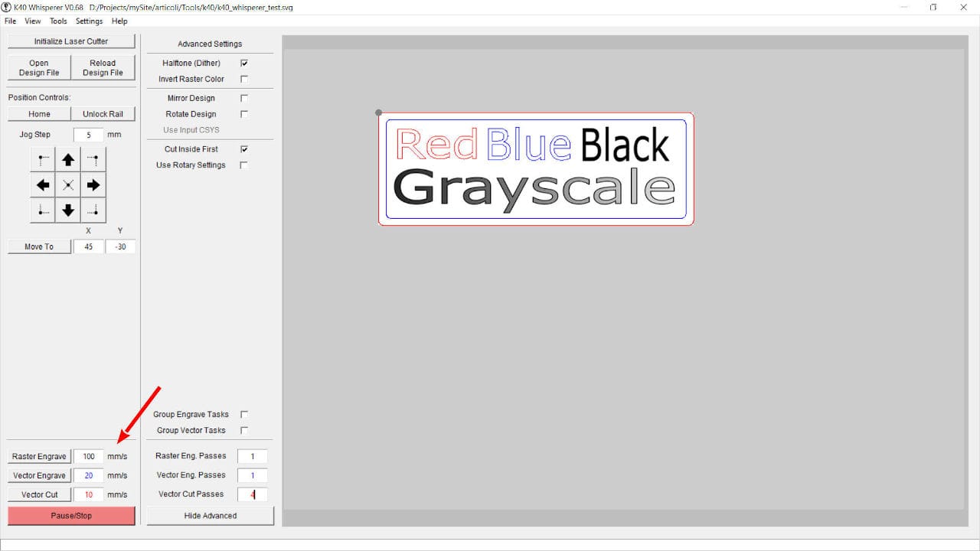Enable Group Engrave Tasks
Viewport: 980px width, 551px height.
243,414
